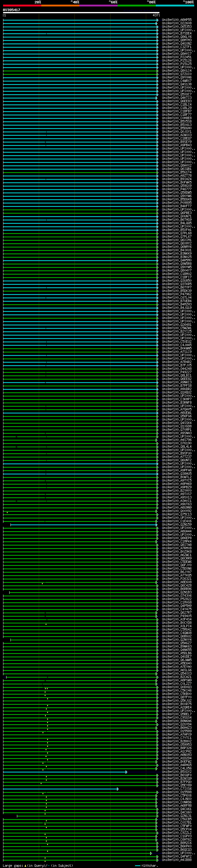Click the red under-20% identity legend segment
197x868 pixels.
tap(22, 6)
